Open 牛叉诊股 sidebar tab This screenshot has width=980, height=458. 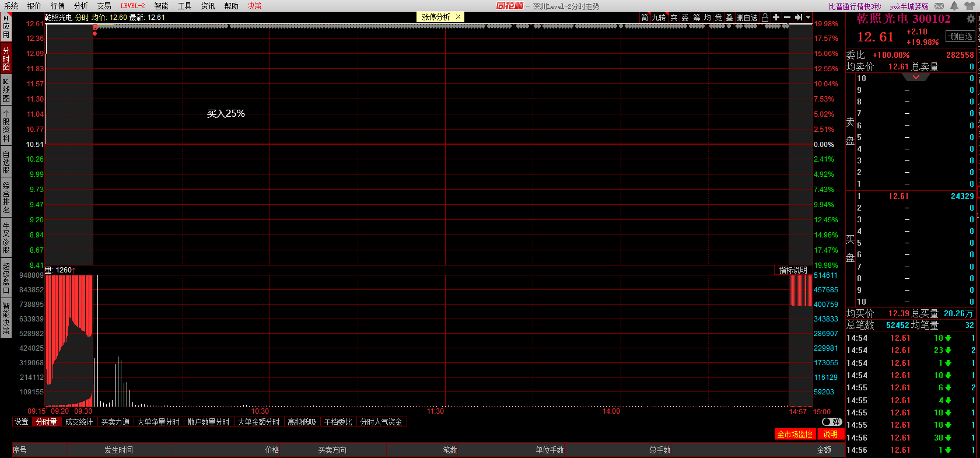click(6, 237)
